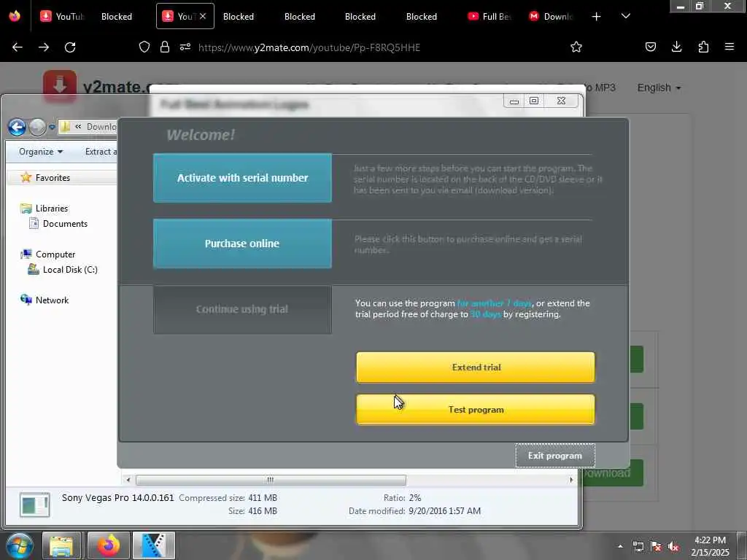Show site security lock info
The image size is (747, 560).
pyautogui.click(x=165, y=47)
